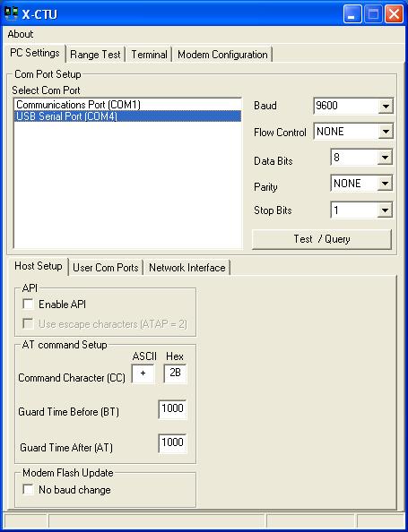Click the Use escape characters checkbox

click(28, 323)
